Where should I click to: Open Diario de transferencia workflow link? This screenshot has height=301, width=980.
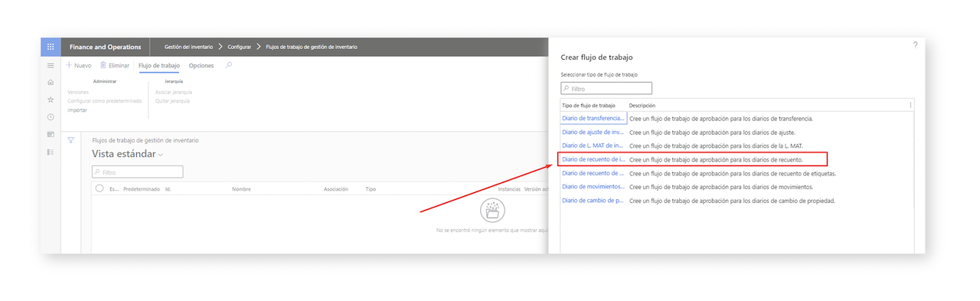(x=593, y=119)
